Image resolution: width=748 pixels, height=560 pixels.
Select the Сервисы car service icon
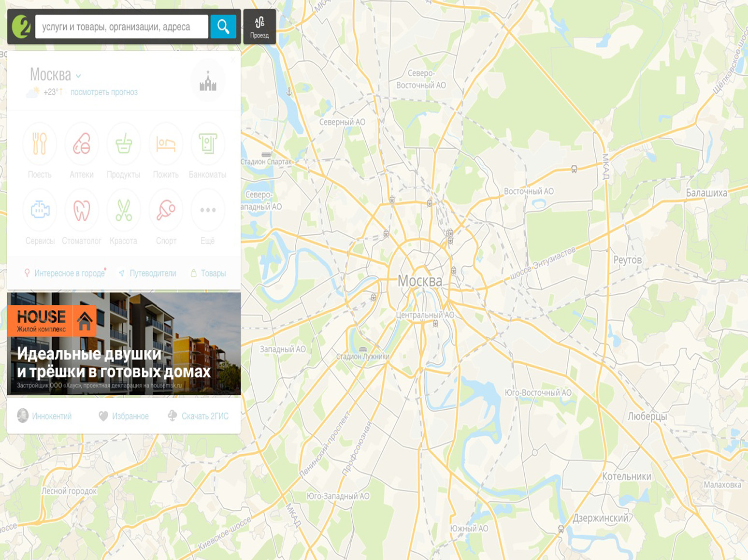click(x=40, y=210)
